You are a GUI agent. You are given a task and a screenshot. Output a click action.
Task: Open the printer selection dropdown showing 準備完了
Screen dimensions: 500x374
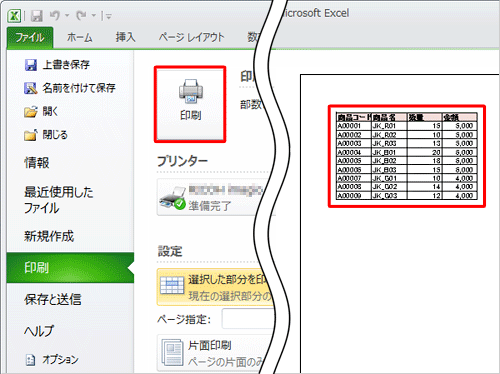pos(216,197)
